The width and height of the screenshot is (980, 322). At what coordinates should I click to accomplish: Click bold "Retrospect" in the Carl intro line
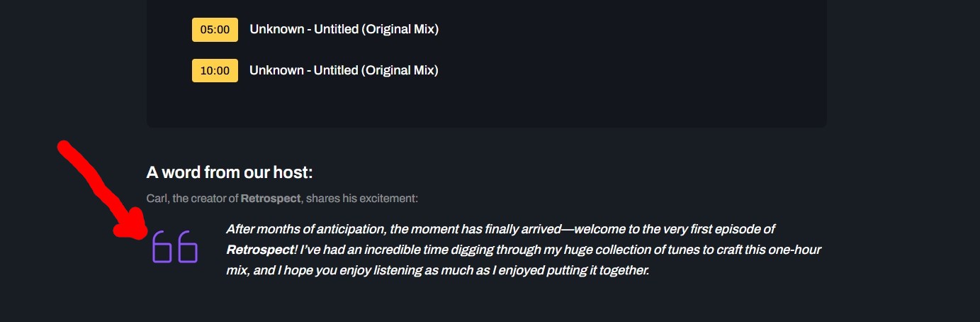click(271, 199)
